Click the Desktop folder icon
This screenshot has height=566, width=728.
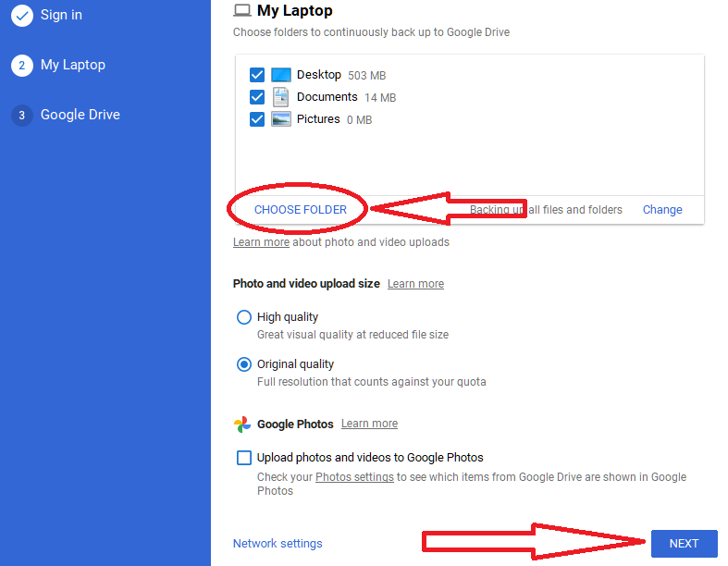(x=281, y=75)
